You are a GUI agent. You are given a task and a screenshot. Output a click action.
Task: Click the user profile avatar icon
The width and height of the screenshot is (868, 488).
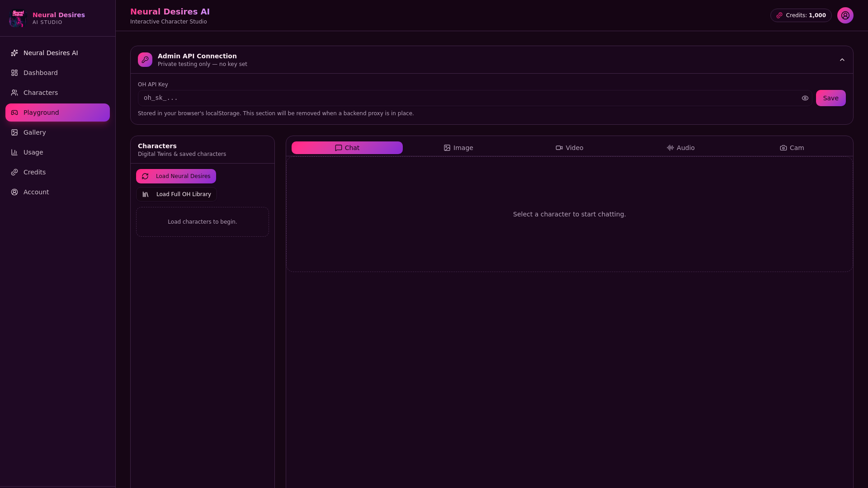pos(845,15)
